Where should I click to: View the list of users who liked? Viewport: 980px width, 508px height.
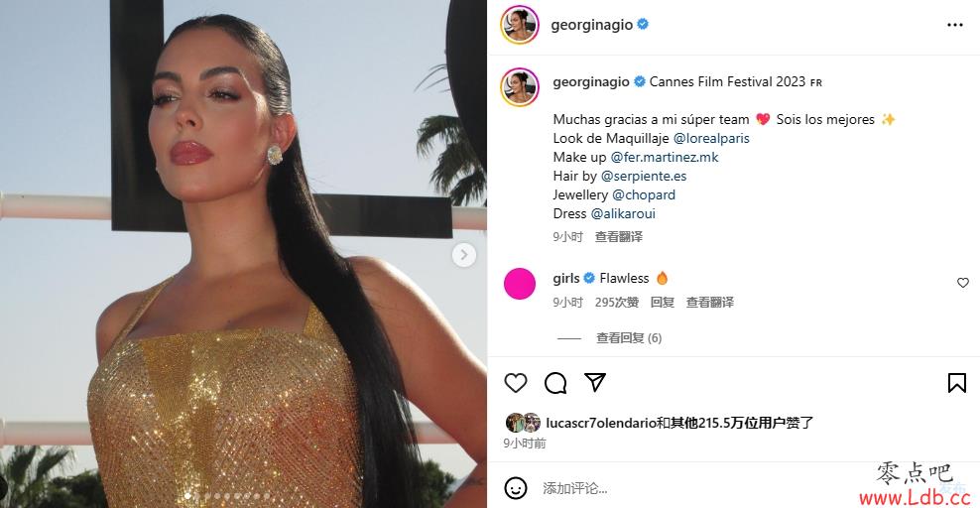tap(680, 423)
